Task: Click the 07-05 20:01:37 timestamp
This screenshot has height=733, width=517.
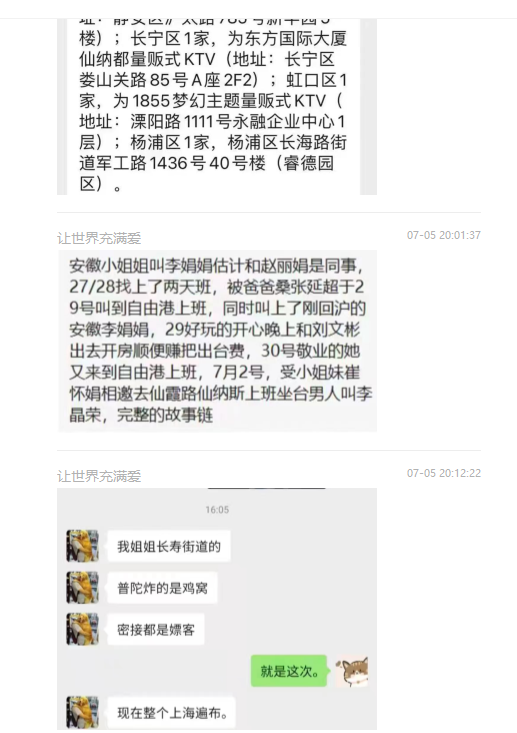Action: [x=444, y=235]
